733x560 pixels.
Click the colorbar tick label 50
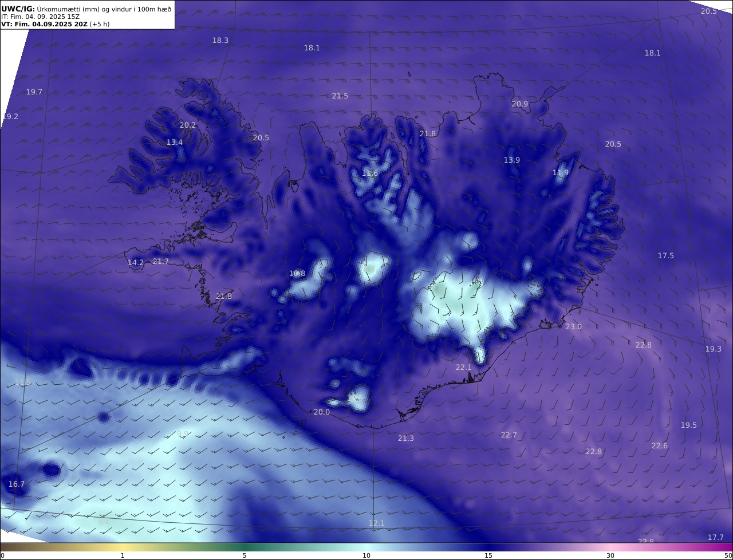pos(728,555)
